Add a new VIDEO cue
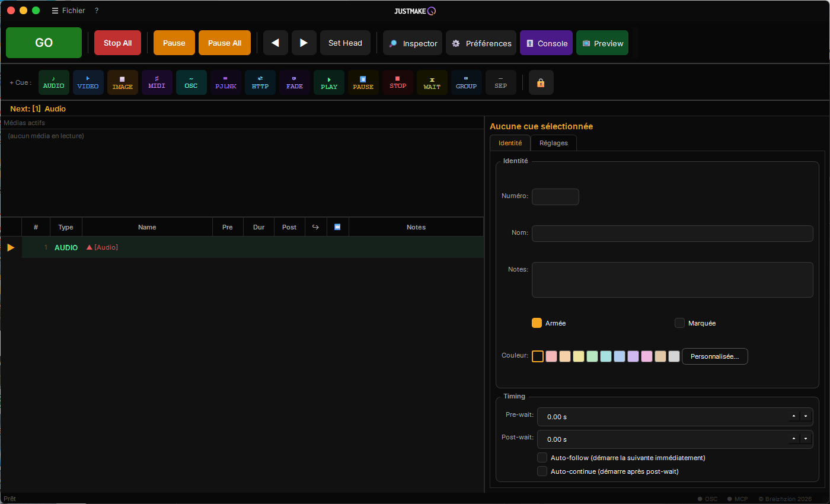 tap(88, 82)
